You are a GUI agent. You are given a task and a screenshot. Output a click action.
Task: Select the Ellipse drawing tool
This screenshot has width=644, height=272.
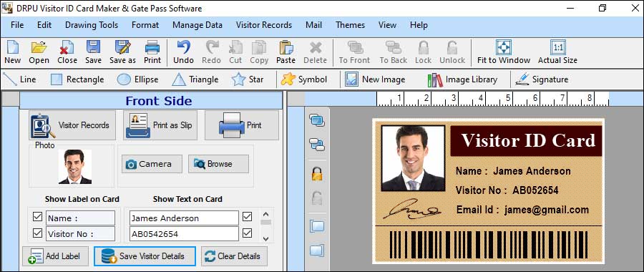click(137, 79)
